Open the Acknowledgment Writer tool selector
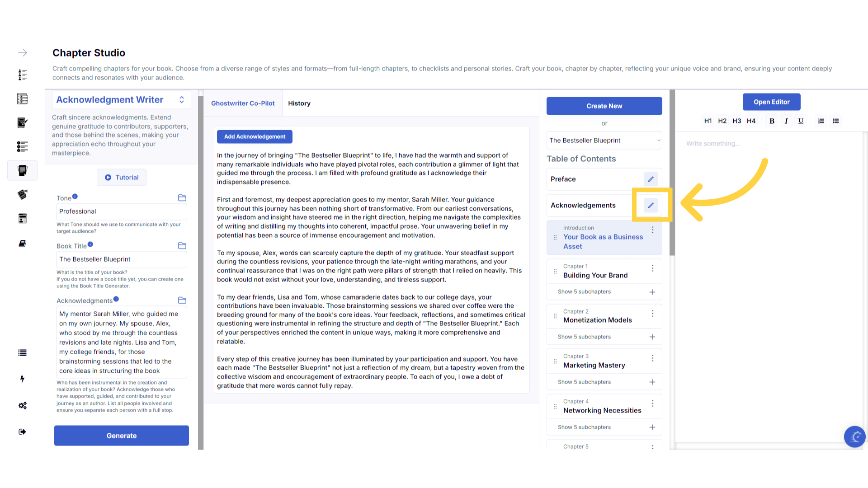Screen dimensions: 868x488 121,100
